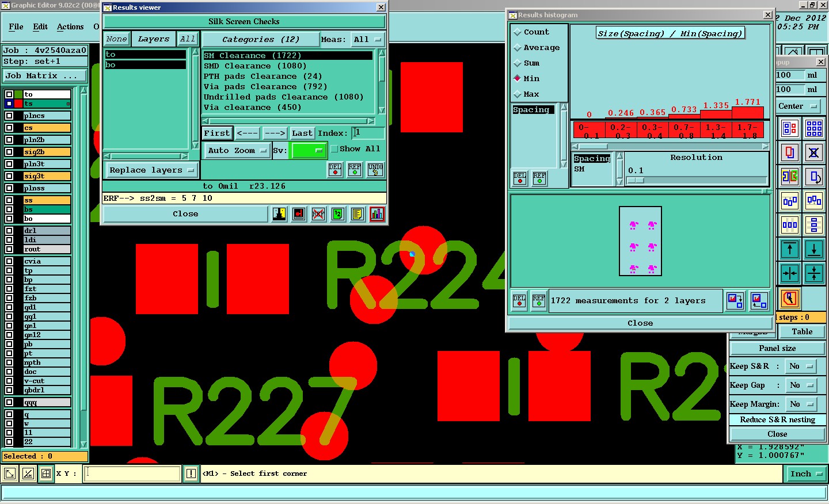Click the overlapping steps copy icon
This screenshot has width=829, height=504.
click(x=790, y=152)
